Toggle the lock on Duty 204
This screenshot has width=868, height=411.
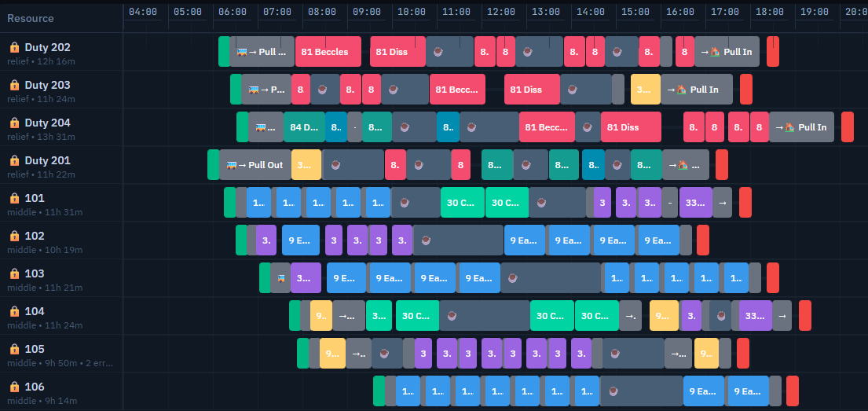coord(14,123)
